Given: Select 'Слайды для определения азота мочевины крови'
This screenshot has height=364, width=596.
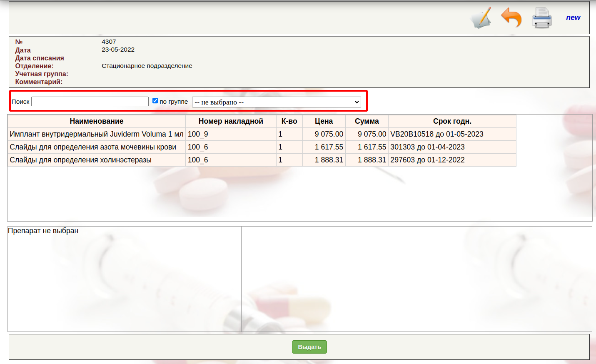Looking at the screenshot, I should point(93,147).
